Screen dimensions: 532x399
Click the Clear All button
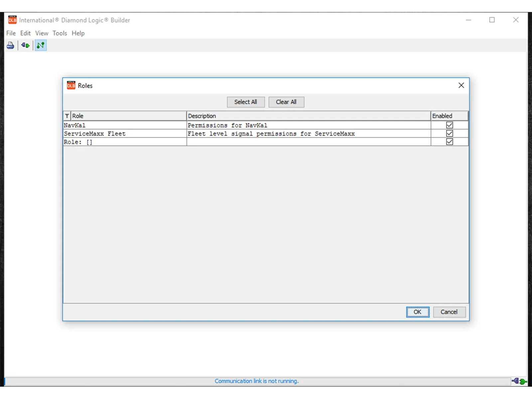point(286,102)
